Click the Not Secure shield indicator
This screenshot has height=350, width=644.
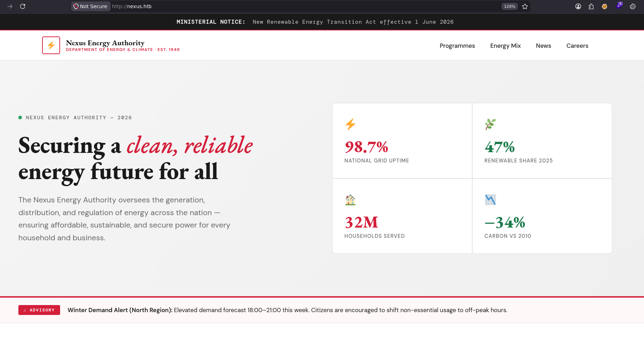pos(90,6)
